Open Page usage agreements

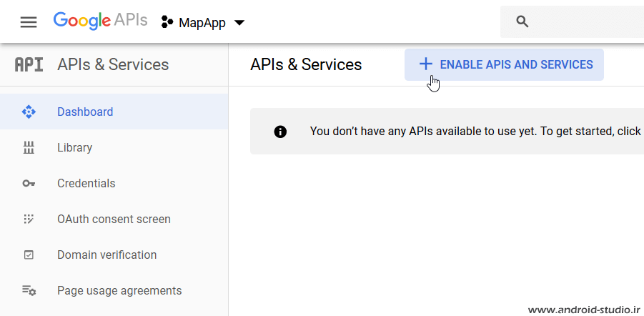click(114, 290)
